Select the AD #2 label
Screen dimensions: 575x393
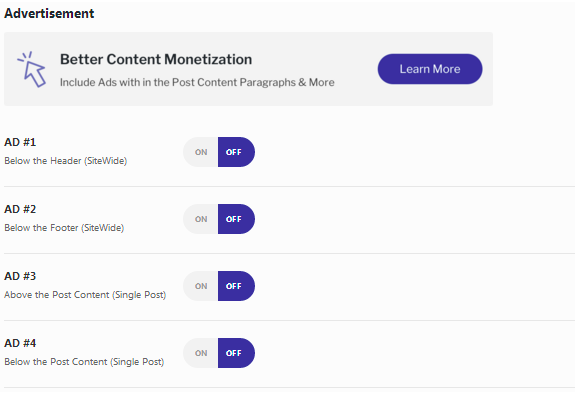coord(20,209)
